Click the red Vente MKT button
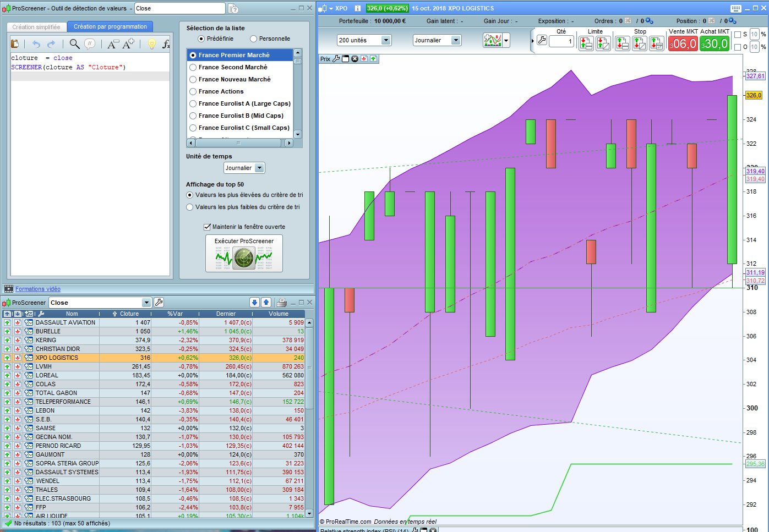 [x=683, y=43]
